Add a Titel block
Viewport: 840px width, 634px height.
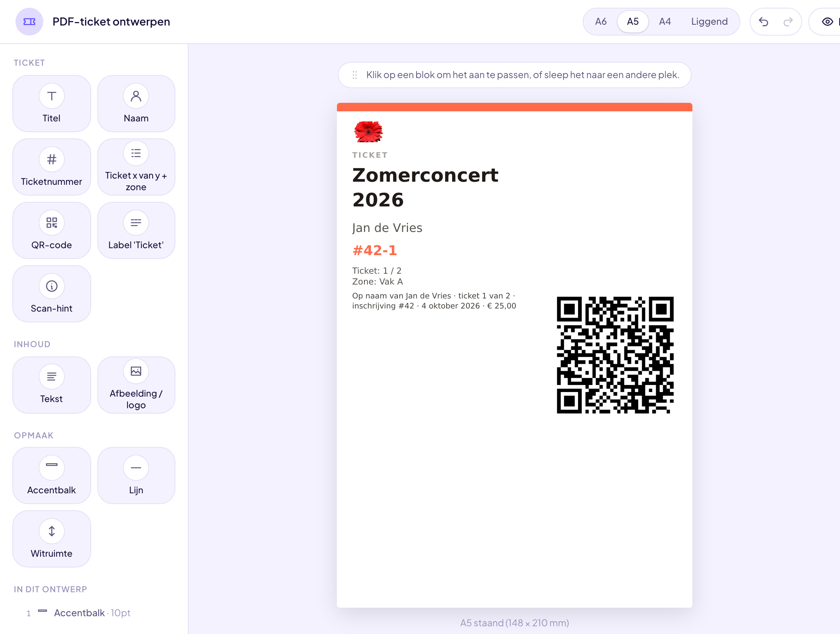[x=52, y=104]
